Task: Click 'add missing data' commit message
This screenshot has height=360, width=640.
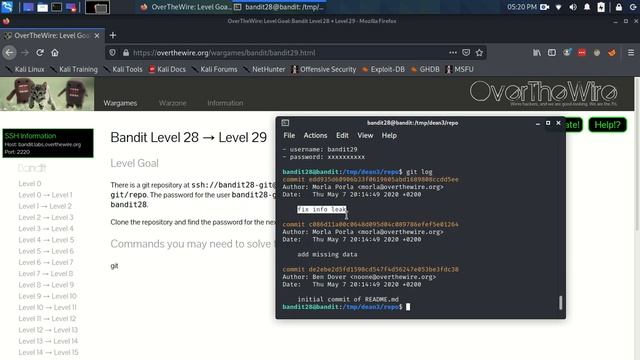Action: [327, 254]
